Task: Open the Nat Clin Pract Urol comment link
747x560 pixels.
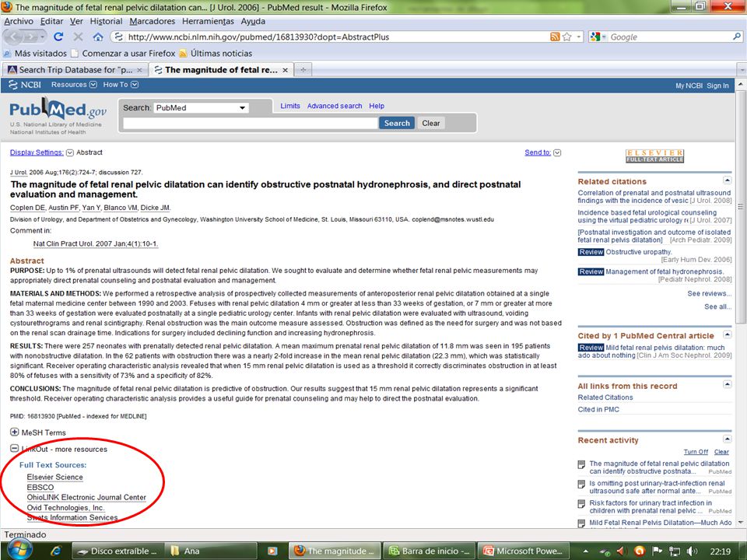Action: coord(95,243)
